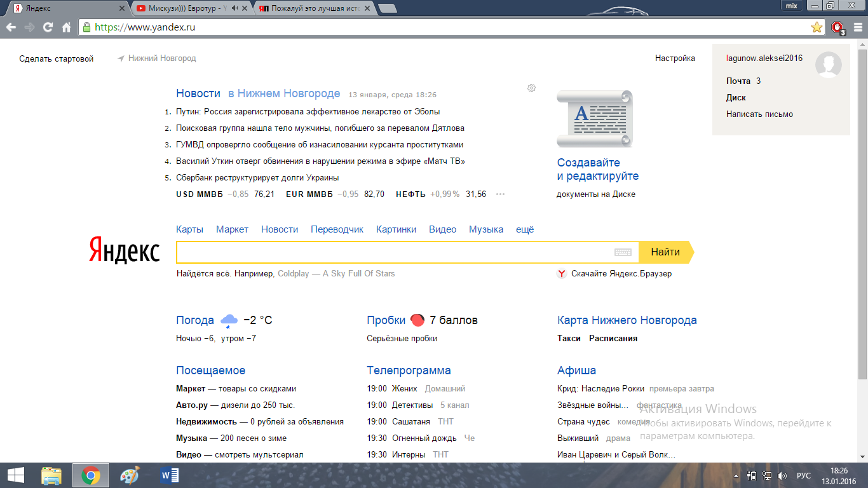Click example query Coldplay — A Sky Full Of Stars

336,274
